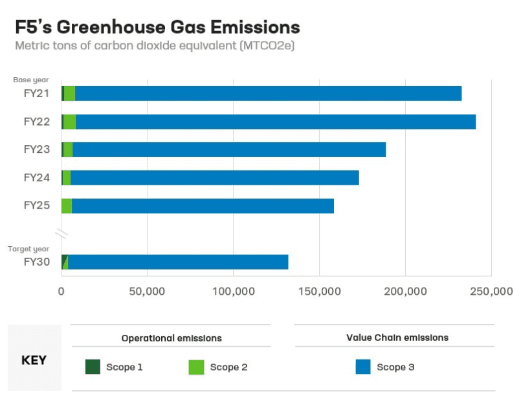
Task: Click the 'FY30' axis label
Action: coord(37,262)
